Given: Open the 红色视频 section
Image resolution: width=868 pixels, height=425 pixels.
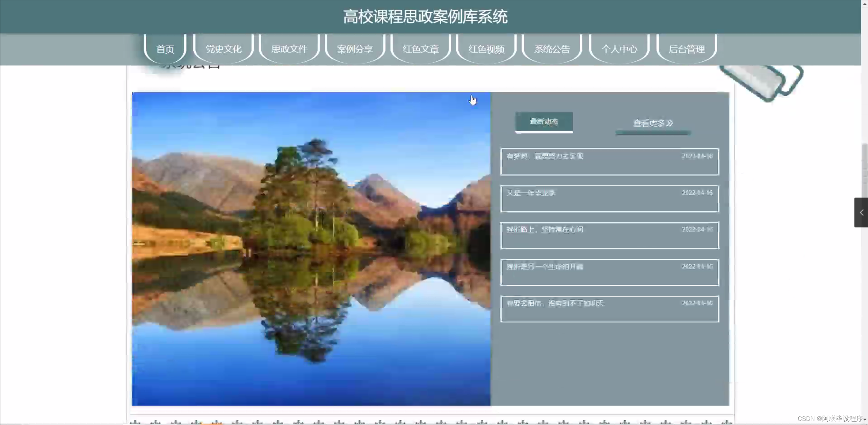Looking at the screenshot, I should click(x=486, y=49).
